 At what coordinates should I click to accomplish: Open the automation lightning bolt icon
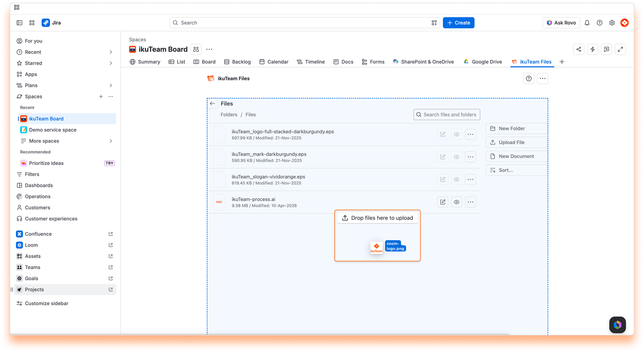point(593,49)
